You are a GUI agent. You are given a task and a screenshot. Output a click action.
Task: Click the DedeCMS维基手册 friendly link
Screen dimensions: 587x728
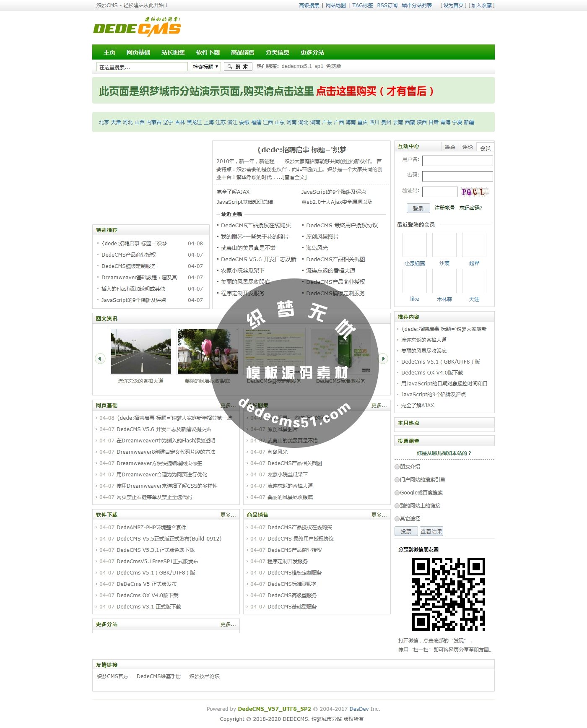[159, 676]
